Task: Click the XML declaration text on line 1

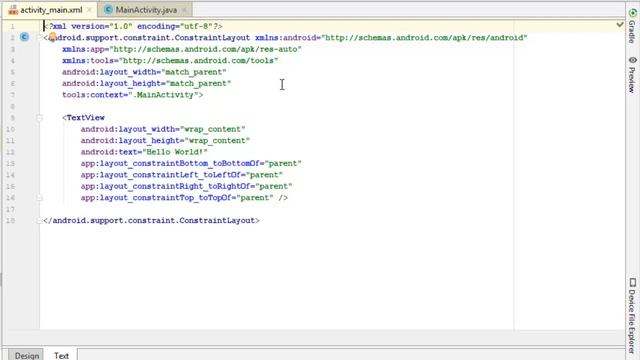Action: point(133,26)
